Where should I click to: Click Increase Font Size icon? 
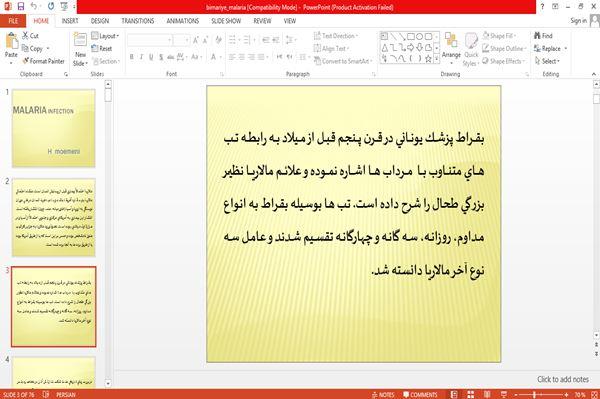(196, 40)
